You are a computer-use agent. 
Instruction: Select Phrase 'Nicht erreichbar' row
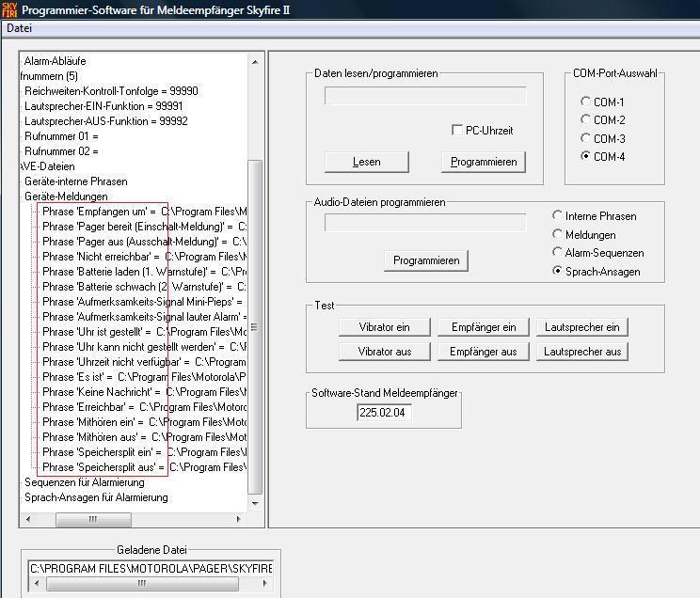(x=144, y=257)
